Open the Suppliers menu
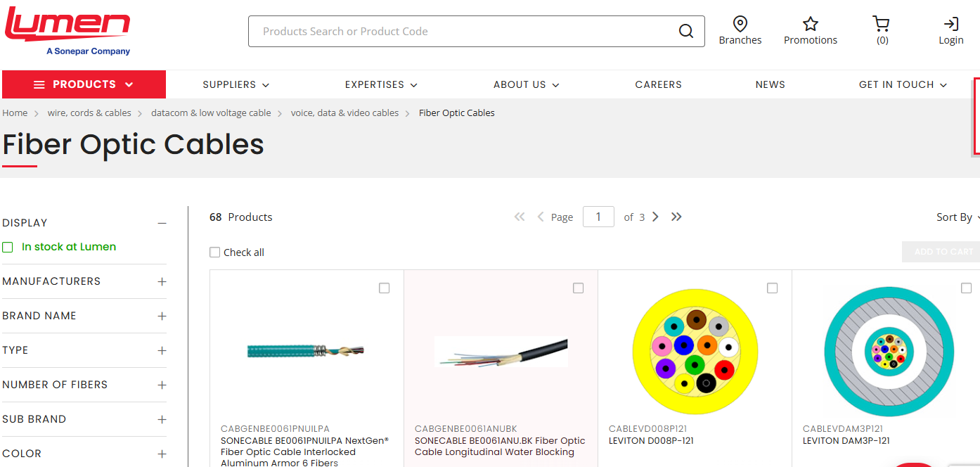This screenshot has width=980, height=467. click(236, 84)
